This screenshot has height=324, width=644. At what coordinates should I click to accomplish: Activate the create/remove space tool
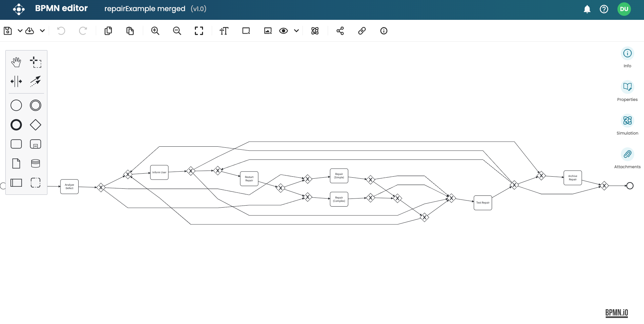pyautogui.click(x=16, y=81)
